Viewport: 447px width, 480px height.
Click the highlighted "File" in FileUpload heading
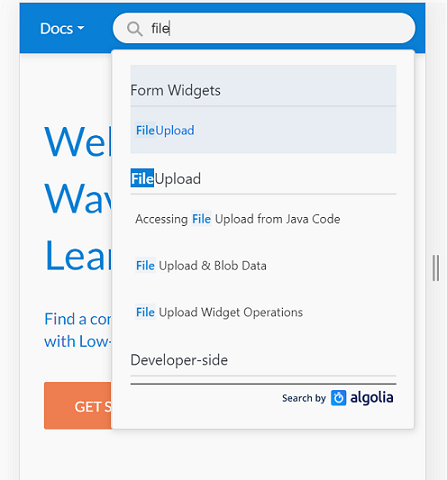point(142,178)
